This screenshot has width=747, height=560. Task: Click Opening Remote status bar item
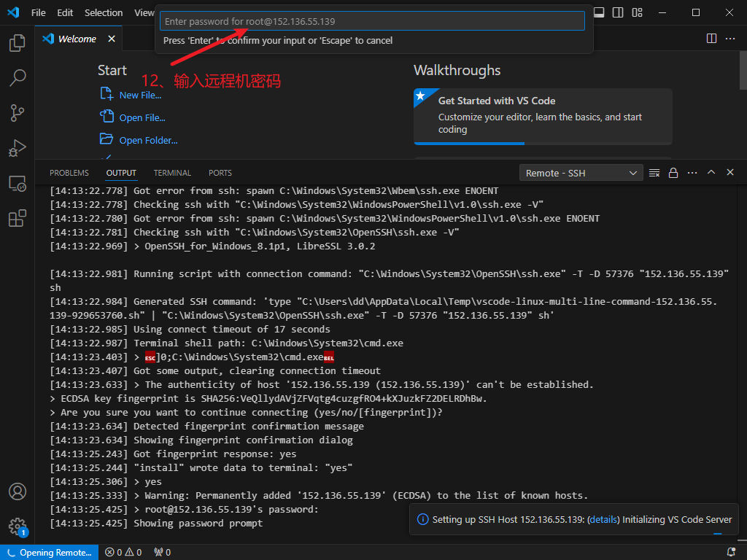click(x=49, y=553)
